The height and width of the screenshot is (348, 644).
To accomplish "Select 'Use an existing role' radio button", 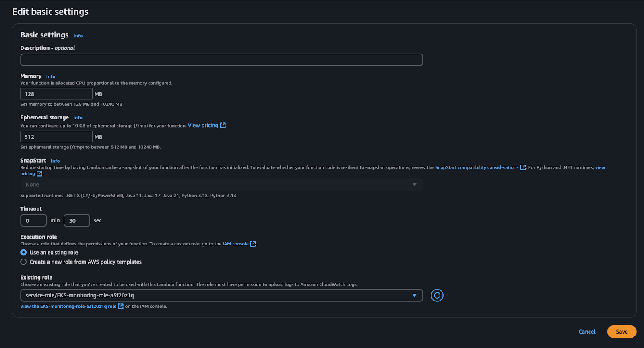I will tap(23, 253).
